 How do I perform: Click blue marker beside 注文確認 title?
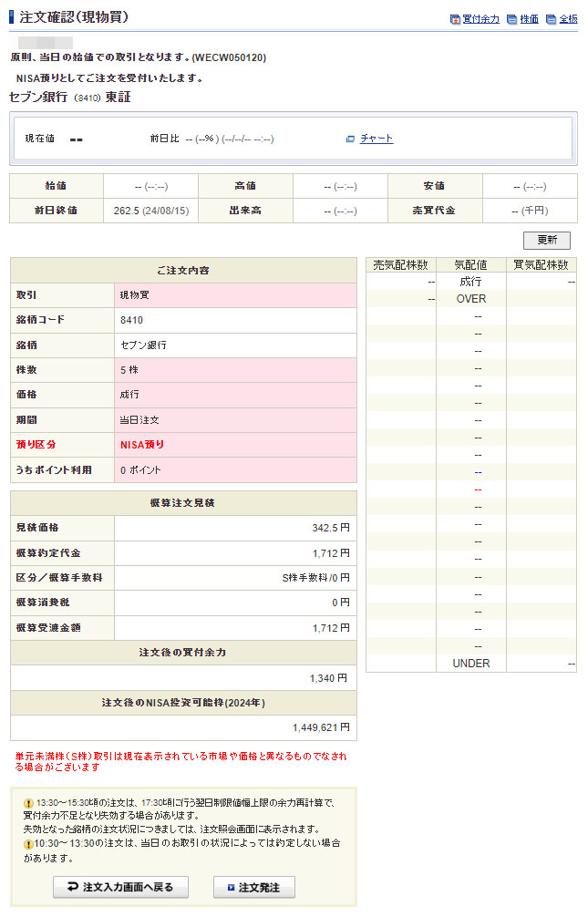click(12, 17)
